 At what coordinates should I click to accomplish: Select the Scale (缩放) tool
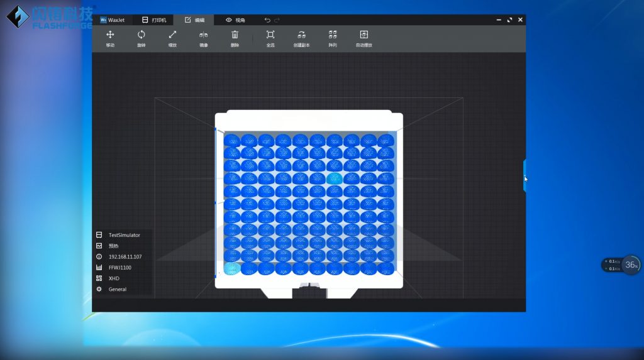[x=172, y=38]
